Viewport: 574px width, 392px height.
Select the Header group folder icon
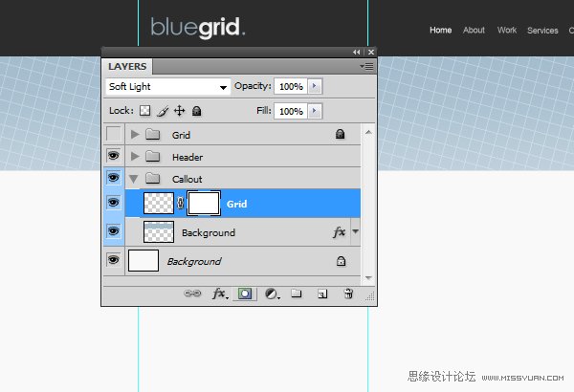153,156
